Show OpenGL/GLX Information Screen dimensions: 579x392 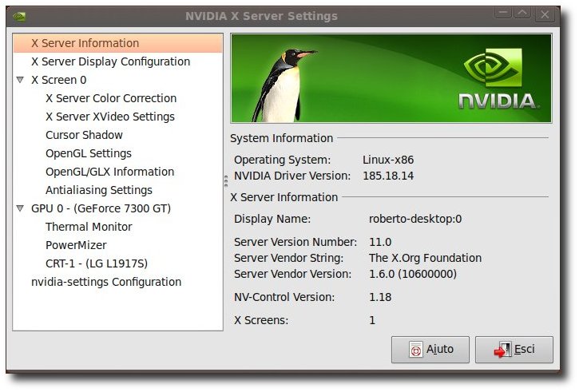click(x=109, y=172)
